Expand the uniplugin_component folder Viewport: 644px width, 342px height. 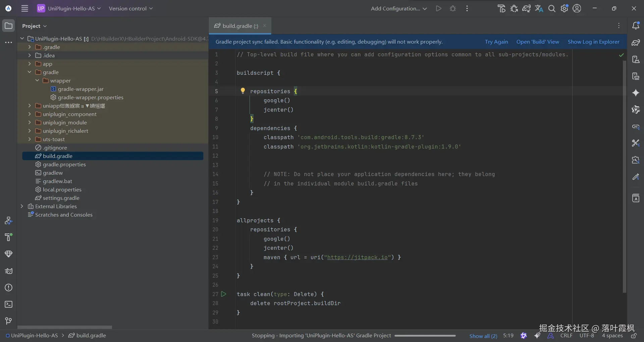(x=30, y=114)
